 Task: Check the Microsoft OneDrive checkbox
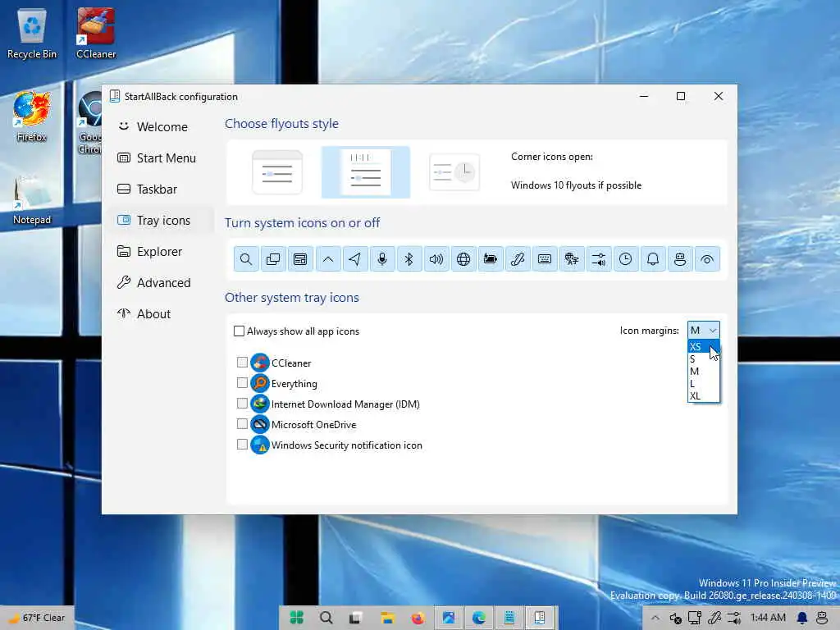tap(242, 424)
